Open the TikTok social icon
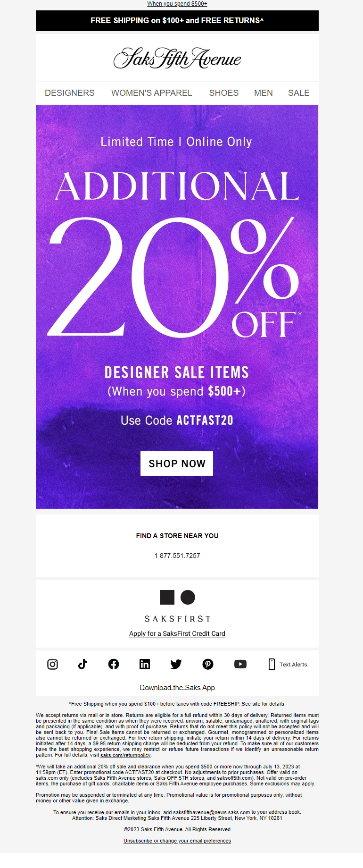The height and width of the screenshot is (868, 363). (83, 664)
